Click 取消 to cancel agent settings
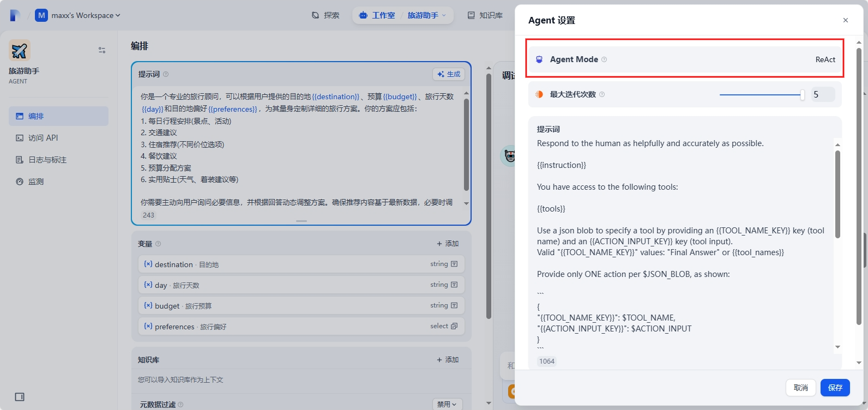Image resolution: width=868 pixels, height=410 pixels. tap(801, 388)
